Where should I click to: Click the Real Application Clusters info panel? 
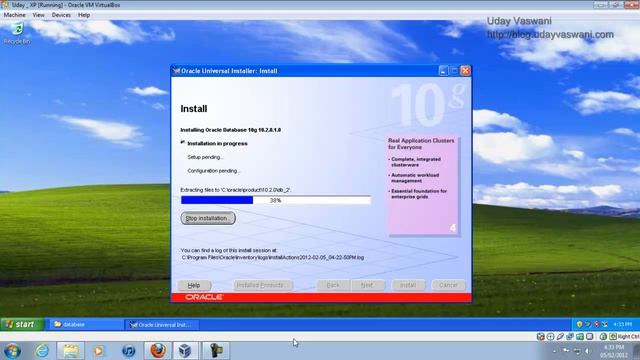coord(424,186)
